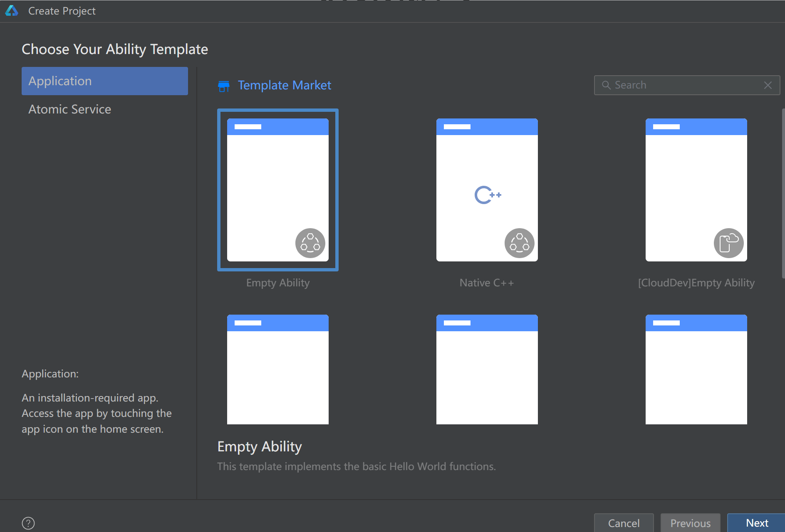Type in the template Search field
785x532 pixels.
click(686, 85)
